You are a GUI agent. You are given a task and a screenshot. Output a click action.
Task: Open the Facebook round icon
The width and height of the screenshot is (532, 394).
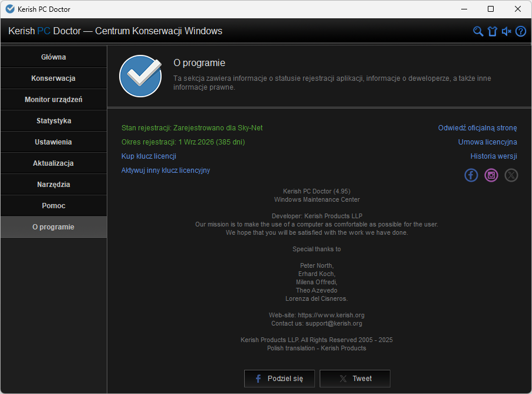tap(471, 175)
